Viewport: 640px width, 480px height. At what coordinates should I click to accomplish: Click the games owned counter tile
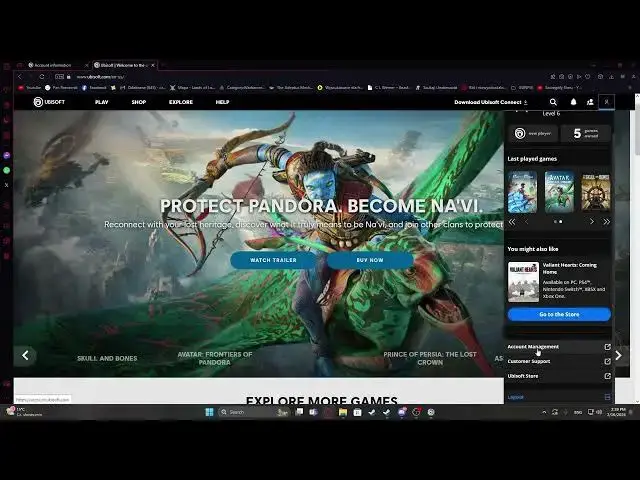[x=585, y=133]
